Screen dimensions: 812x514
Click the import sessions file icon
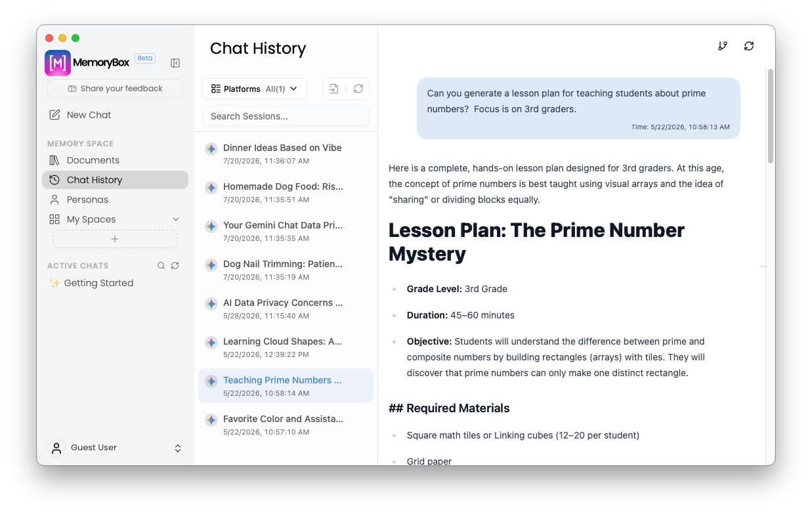pyautogui.click(x=333, y=89)
